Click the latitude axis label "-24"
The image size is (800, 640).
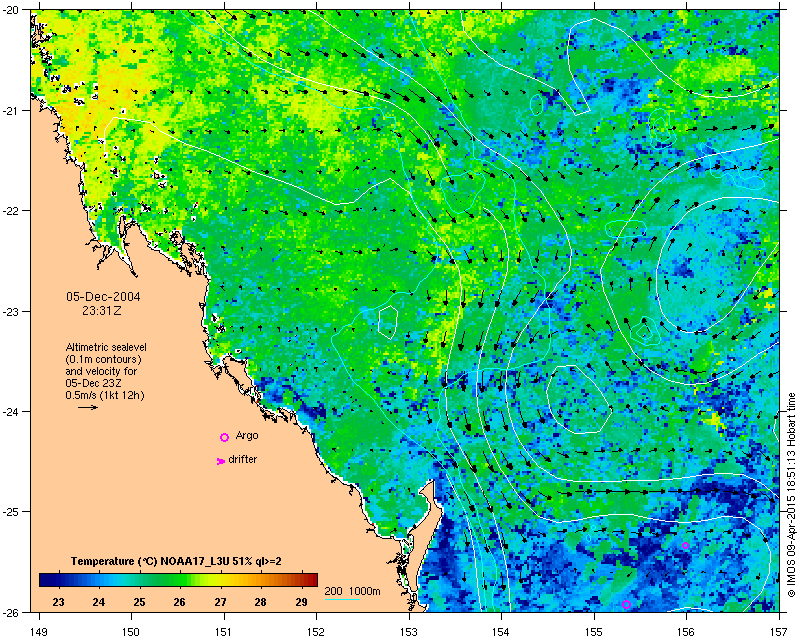pos(12,411)
